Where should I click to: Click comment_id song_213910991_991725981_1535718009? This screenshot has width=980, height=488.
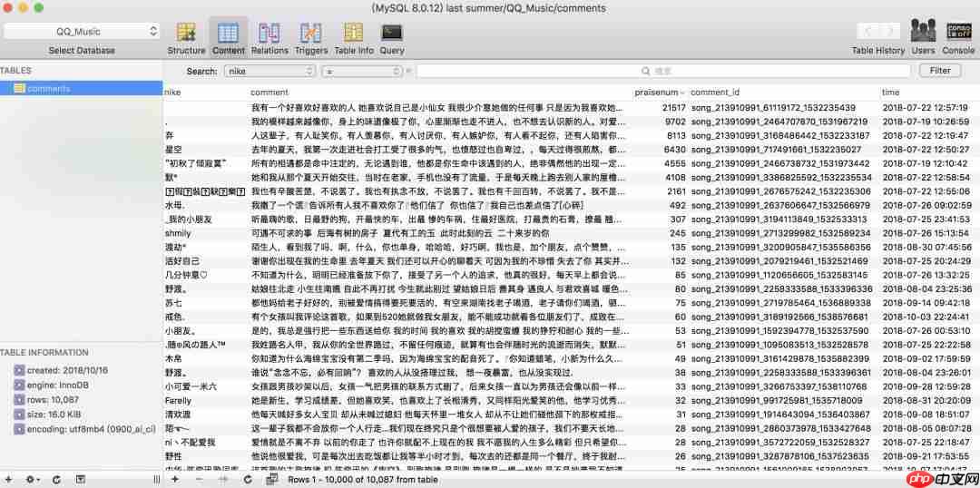(x=776, y=401)
